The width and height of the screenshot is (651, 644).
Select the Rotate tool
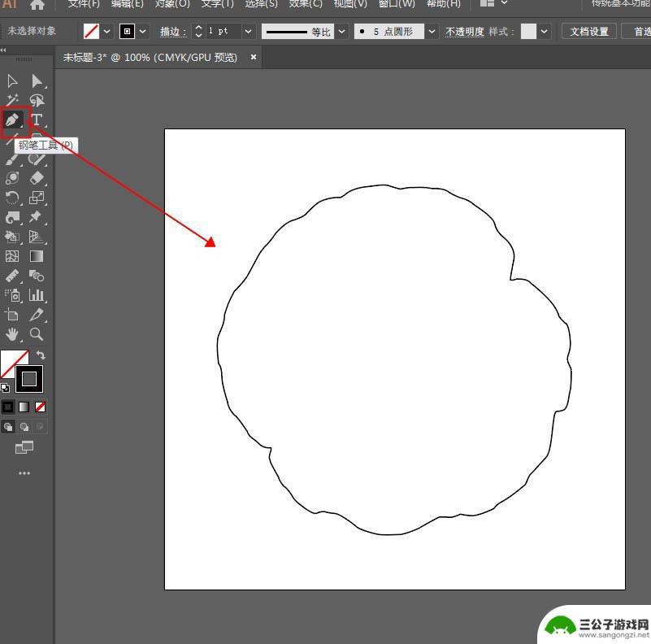coord(12,198)
